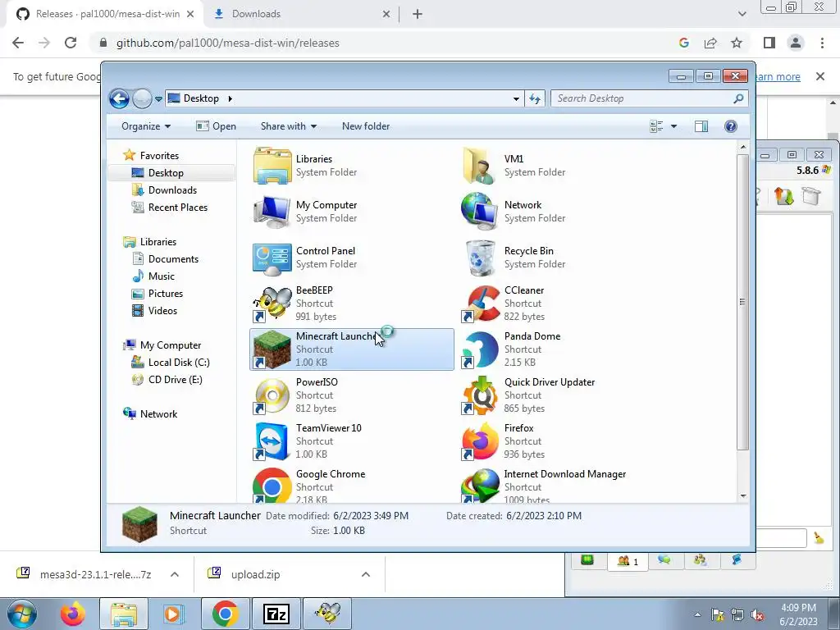The width and height of the screenshot is (840, 630).
Task: Click the Chrome bookmark star icon
Action: [737, 43]
